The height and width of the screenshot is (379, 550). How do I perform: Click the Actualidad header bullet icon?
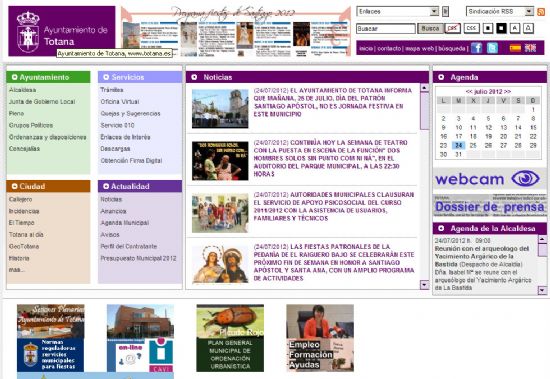(x=106, y=186)
